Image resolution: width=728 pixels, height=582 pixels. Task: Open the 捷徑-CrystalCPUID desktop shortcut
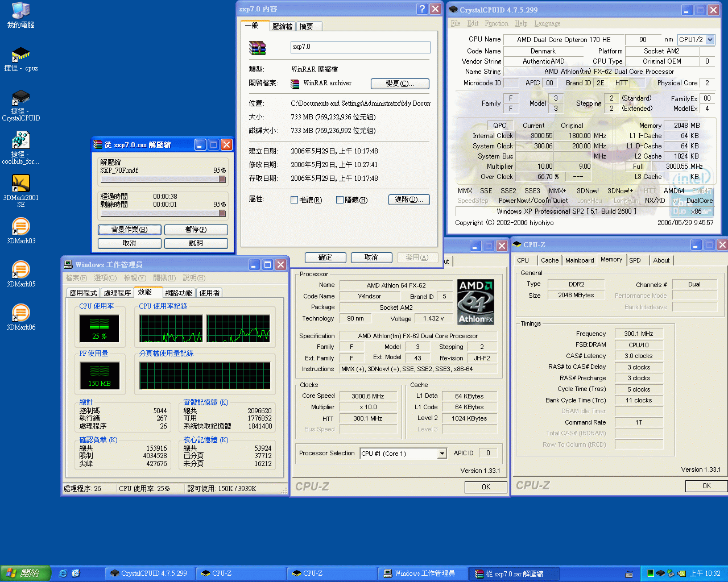(x=20, y=97)
